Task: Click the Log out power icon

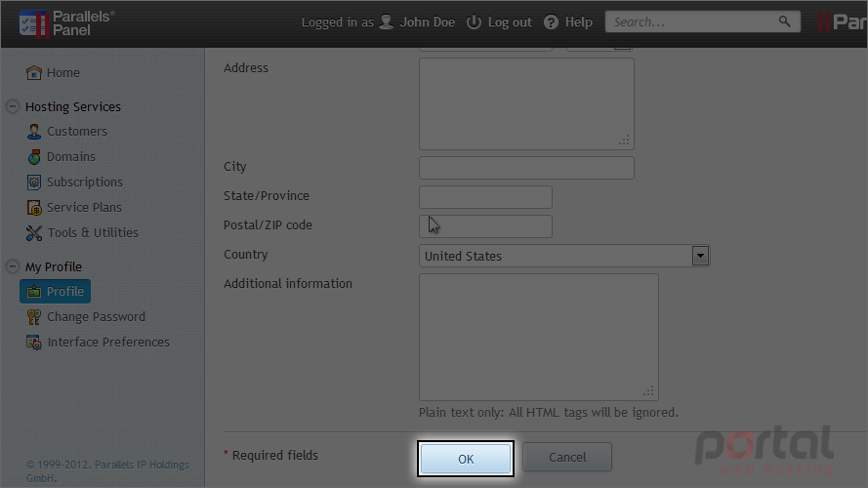Action: click(474, 22)
